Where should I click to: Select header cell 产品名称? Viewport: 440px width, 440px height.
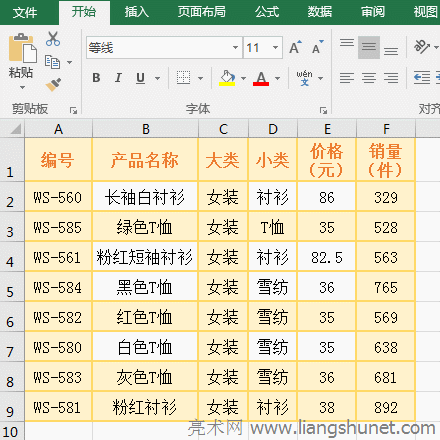click(145, 160)
